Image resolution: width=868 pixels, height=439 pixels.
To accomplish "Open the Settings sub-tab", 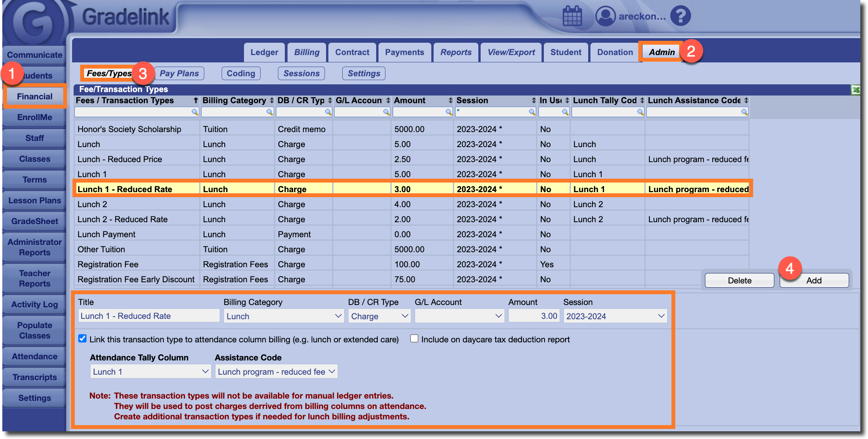I will [x=364, y=74].
